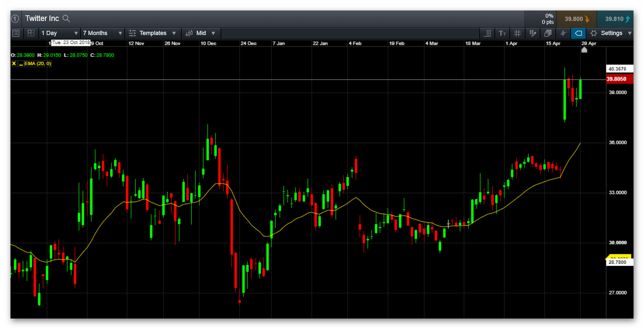Click the 36.0000 price scale value
The image size is (644, 329).
617,142
